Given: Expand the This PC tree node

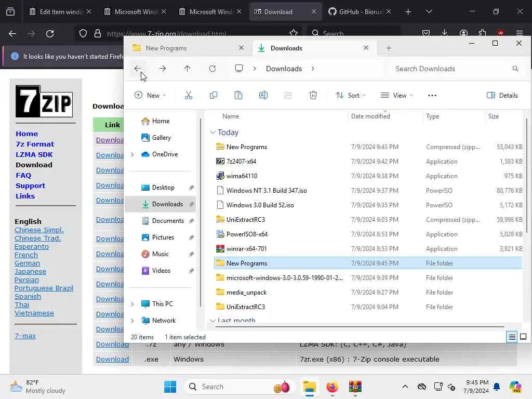Looking at the screenshot, I should point(132,304).
